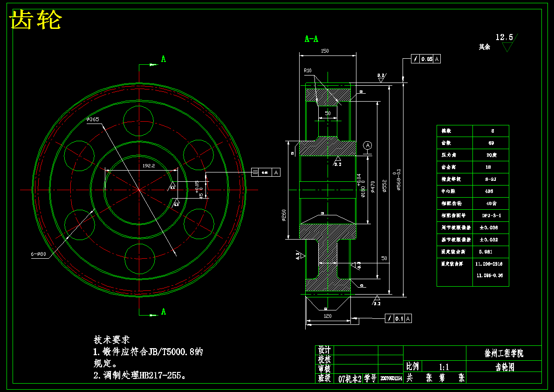Click the yellow 齿轮 drawing title
Screen dimensions: 554x392
[36, 20]
